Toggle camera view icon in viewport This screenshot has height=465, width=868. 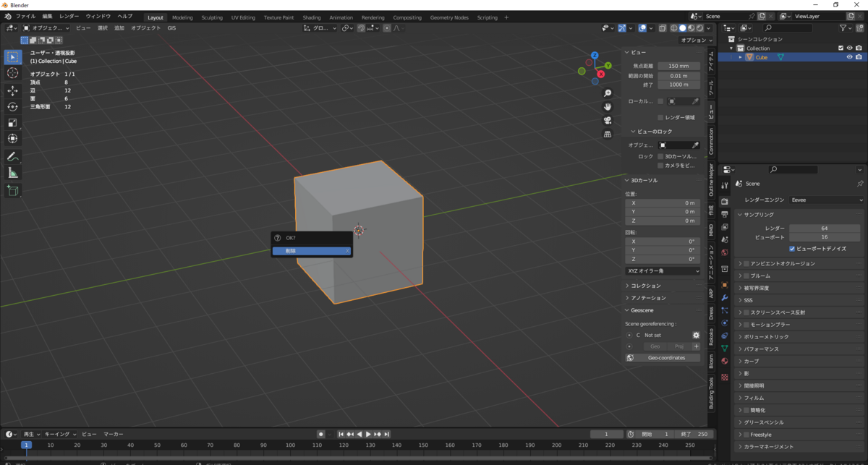click(x=608, y=121)
